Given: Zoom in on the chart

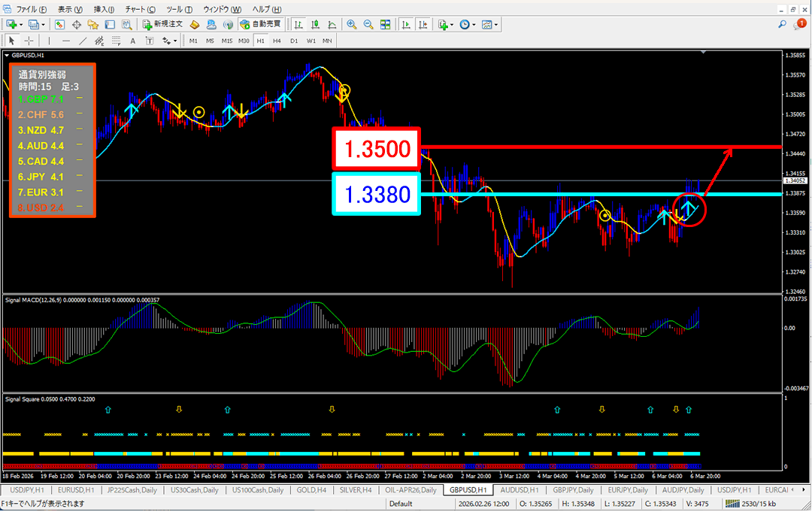Looking at the screenshot, I should [351, 24].
